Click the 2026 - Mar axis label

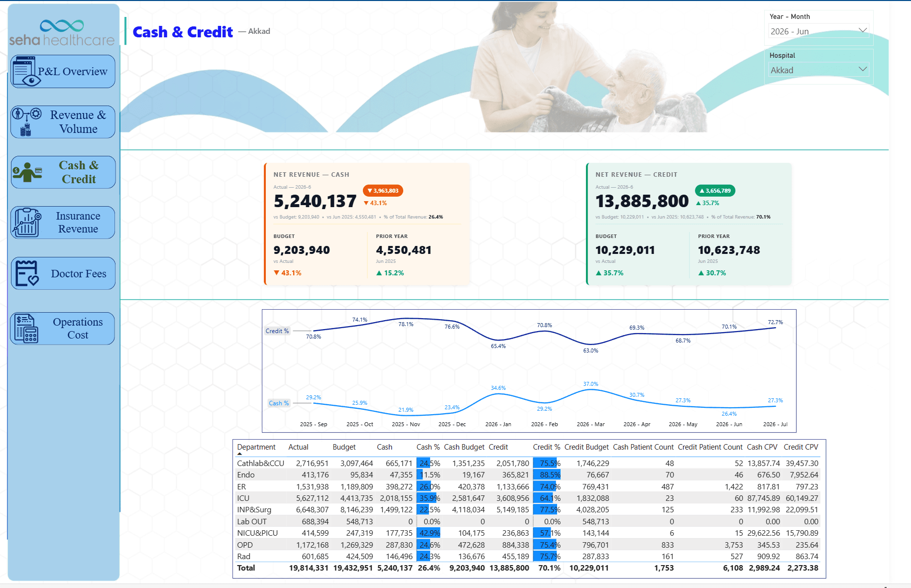click(x=590, y=424)
